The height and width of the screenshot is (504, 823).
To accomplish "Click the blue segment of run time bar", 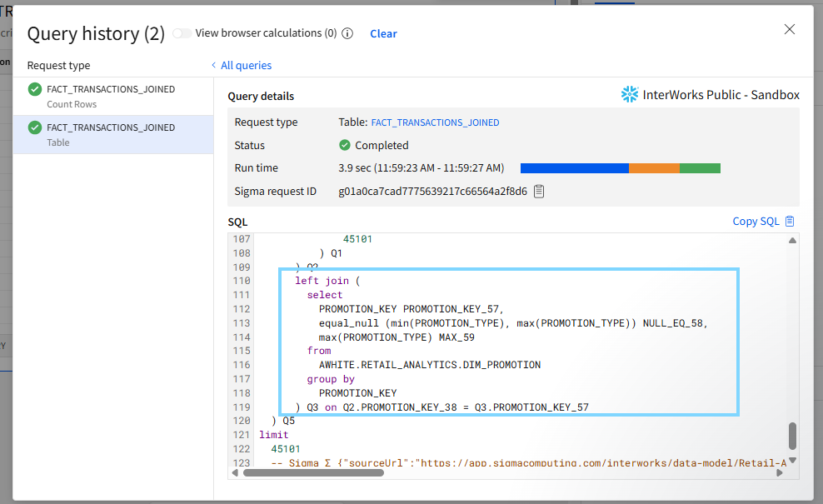I will [x=575, y=168].
